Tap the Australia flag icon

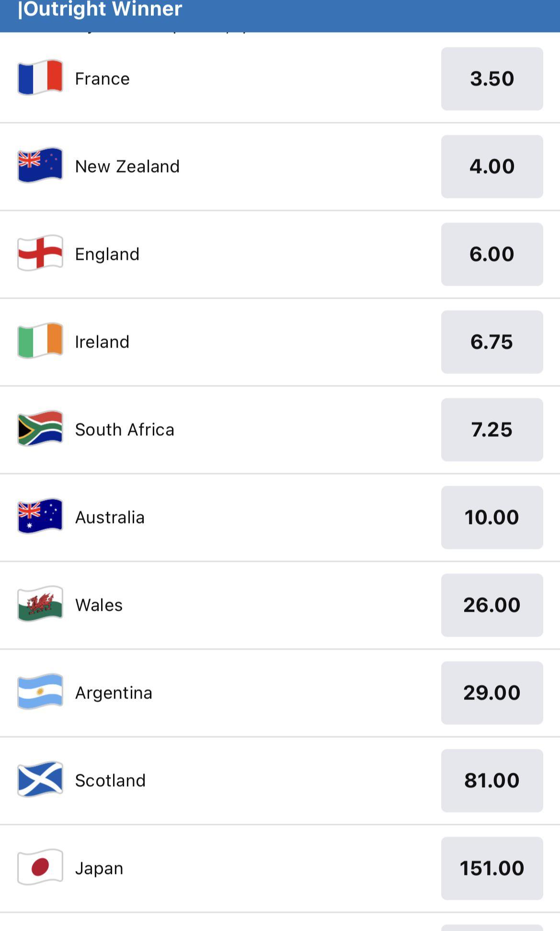[40, 516]
